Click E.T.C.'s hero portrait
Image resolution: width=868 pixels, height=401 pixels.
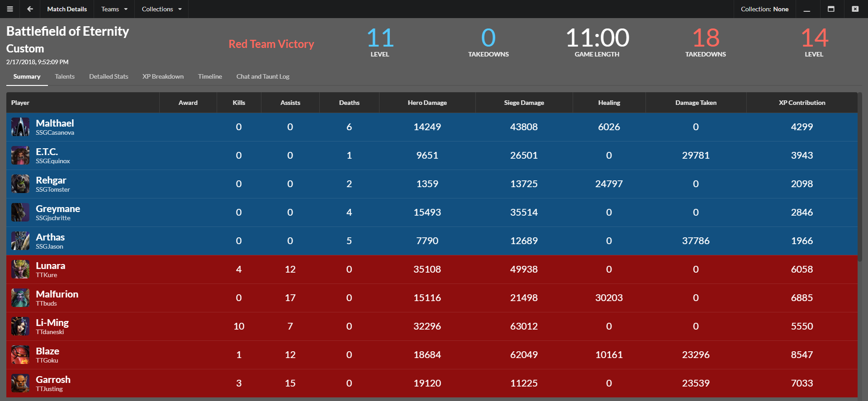click(x=20, y=156)
